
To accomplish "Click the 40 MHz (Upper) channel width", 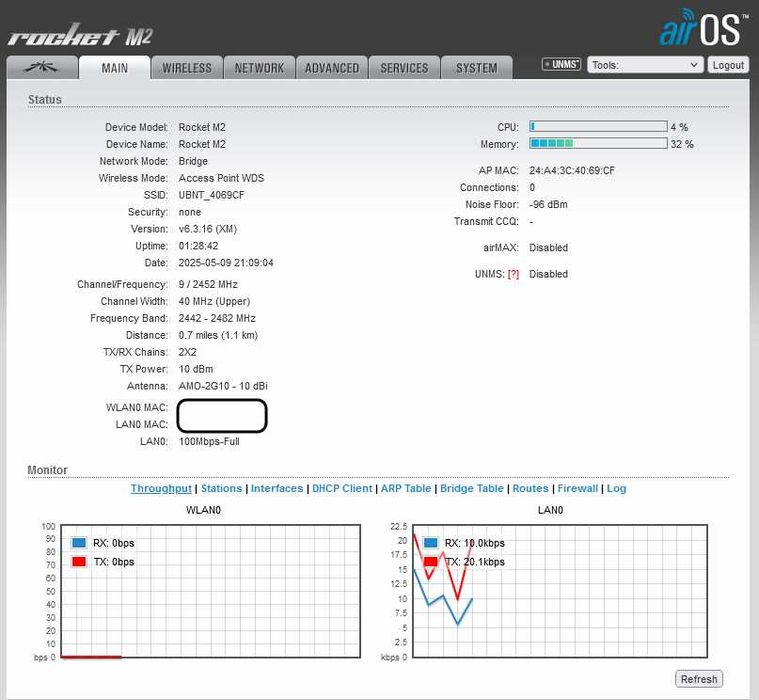I will click(214, 301).
